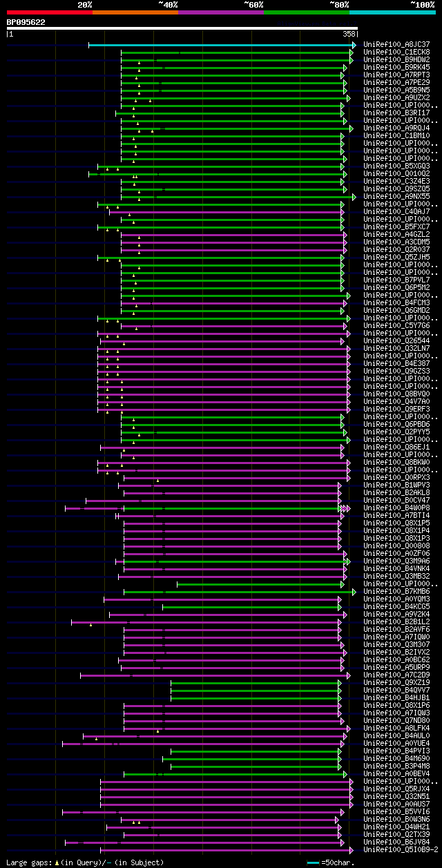Click the cyan ~100% identity legend segment
The image size is (442, 868).
tap(392, 12)
